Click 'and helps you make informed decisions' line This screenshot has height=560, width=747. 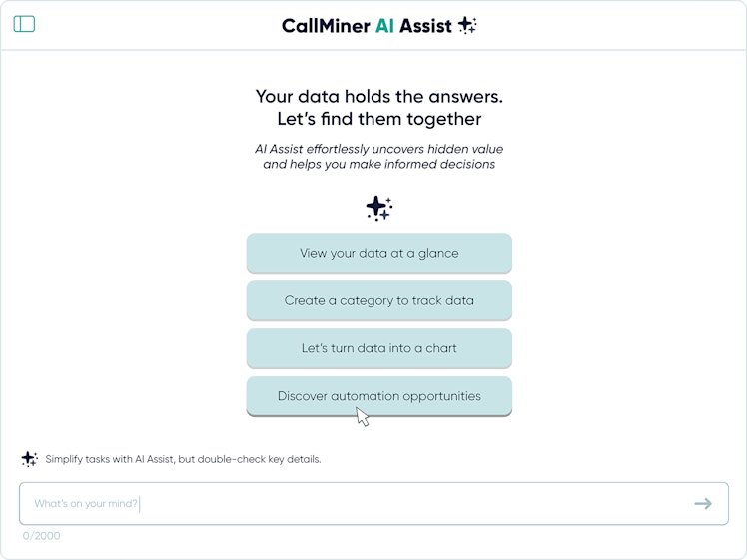point(378,164)
